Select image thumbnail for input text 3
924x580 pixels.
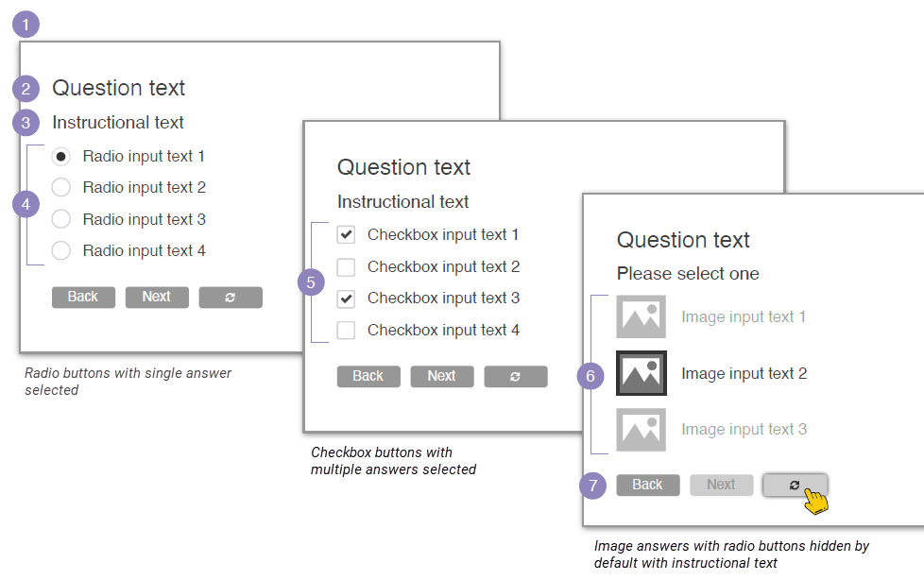[642, 430]
